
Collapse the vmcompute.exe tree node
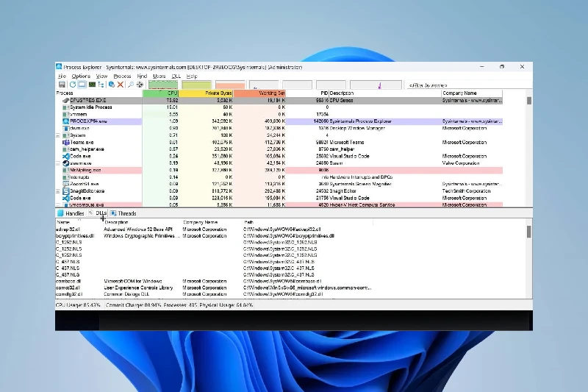click(58, 204)
